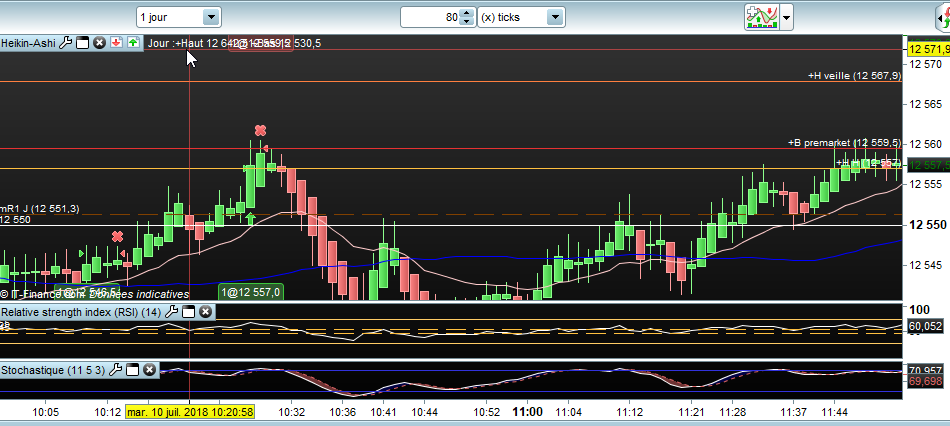Viewport: 950px width, 426px height.
Task: Click the 'mR1 J (12 551,3)' pivot label
Action: (40, 208)
